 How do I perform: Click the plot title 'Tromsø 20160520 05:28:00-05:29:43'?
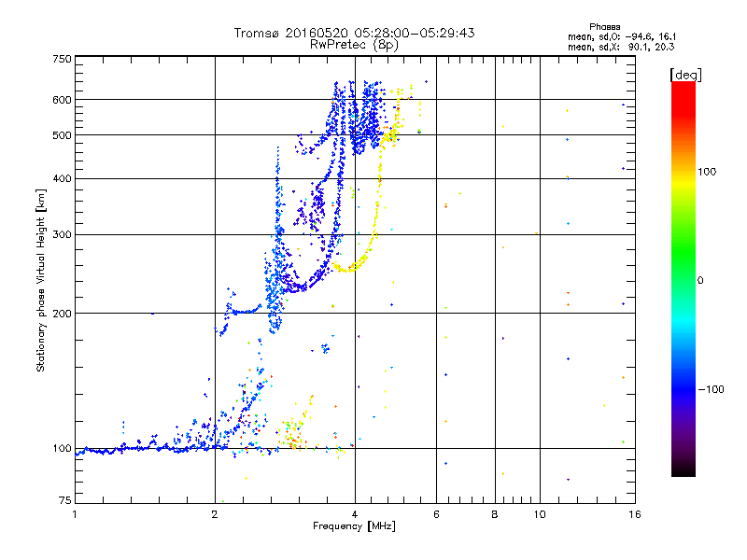pyautogui.click(x=354, y=33)
